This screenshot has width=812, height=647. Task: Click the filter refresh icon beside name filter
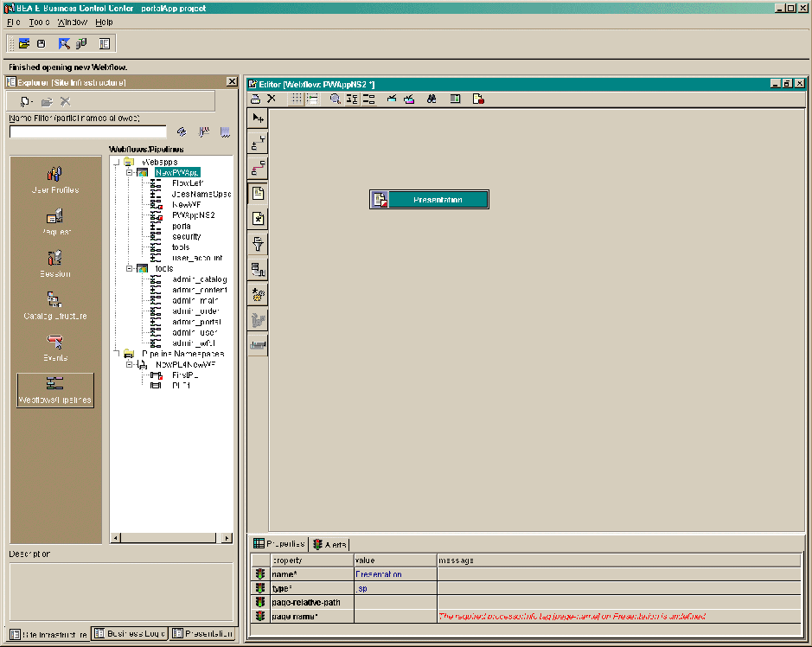[182, 132]
